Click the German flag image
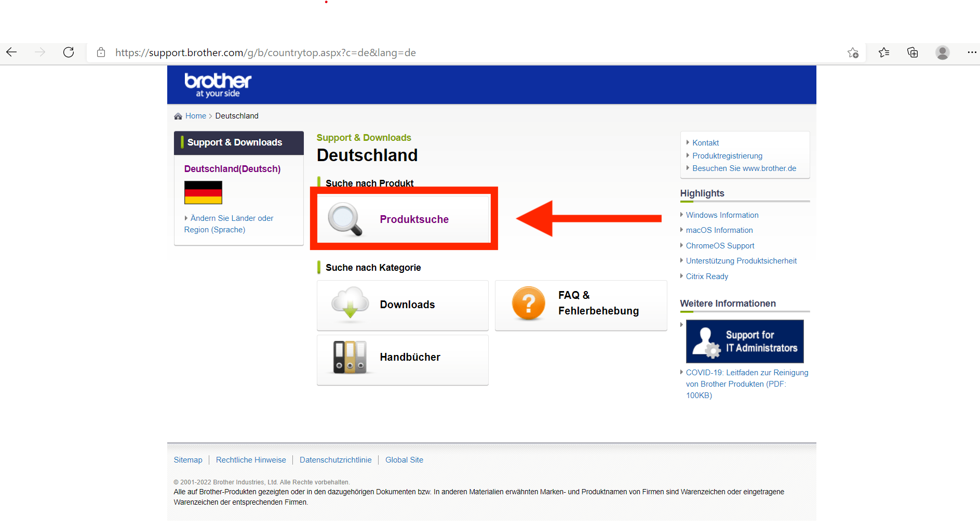Viewport: 980px width, 527px height. point(203,192)
